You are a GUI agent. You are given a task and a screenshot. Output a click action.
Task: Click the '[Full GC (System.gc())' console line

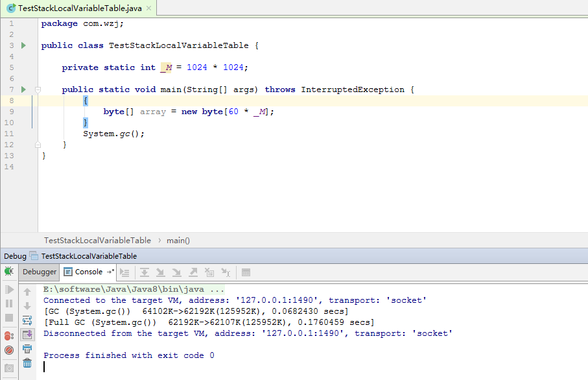[209, 322]
